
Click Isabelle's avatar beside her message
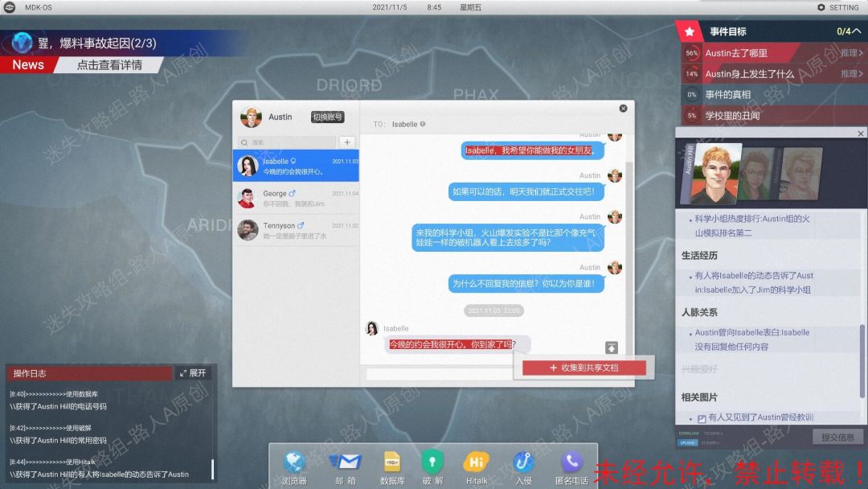372,328
